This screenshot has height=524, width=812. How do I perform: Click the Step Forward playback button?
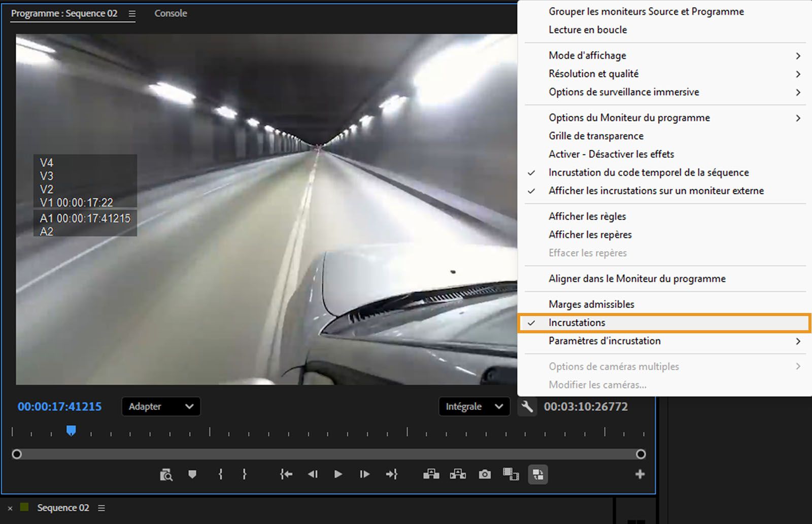(x=364, y=474)
